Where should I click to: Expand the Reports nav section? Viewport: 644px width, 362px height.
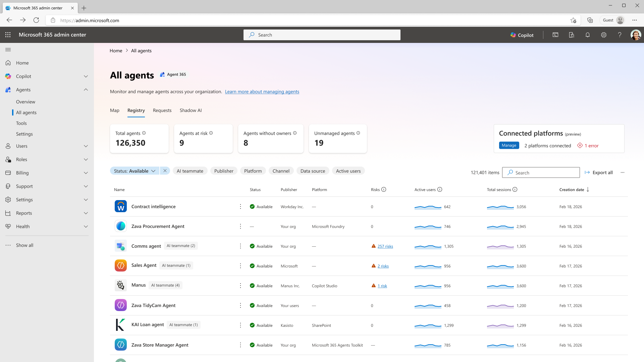tap(86, 213)
